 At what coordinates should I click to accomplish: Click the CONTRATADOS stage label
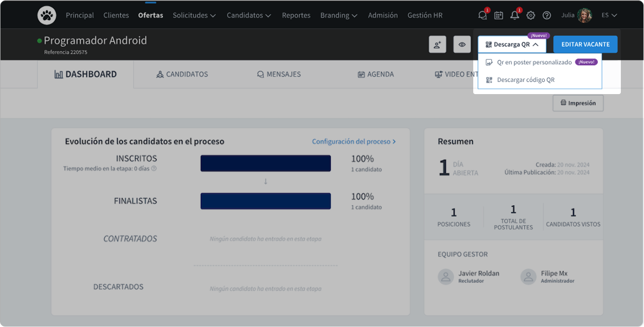click(x=130, y=239)
